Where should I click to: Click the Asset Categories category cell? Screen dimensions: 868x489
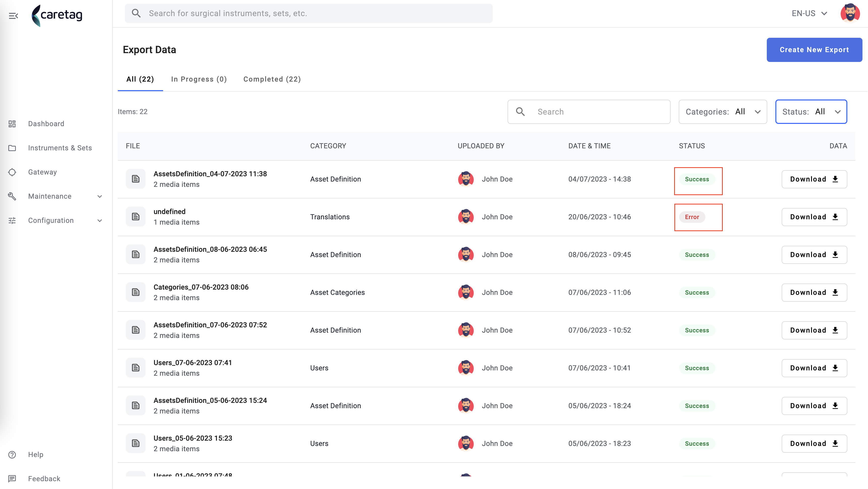tap(337, 292)
